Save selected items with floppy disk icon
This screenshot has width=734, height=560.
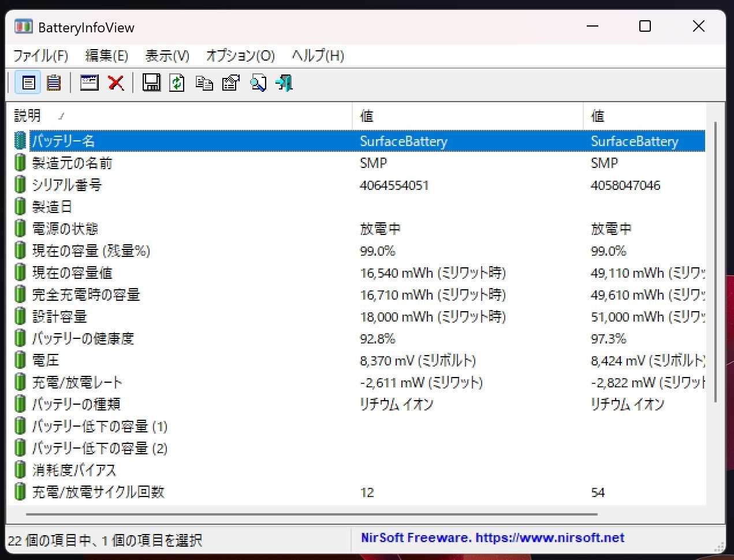click(x=151, y=83)
